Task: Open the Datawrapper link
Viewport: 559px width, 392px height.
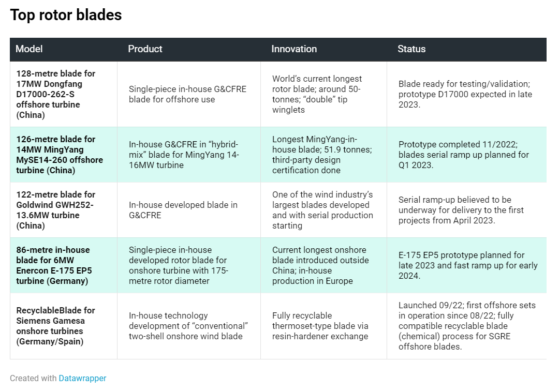Action: coord(82,378)
